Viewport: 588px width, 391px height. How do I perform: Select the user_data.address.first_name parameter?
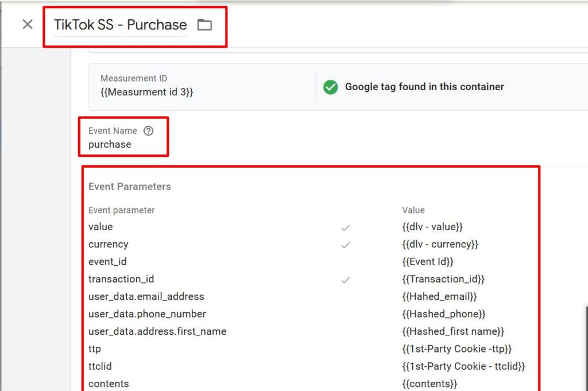(157, 331)
